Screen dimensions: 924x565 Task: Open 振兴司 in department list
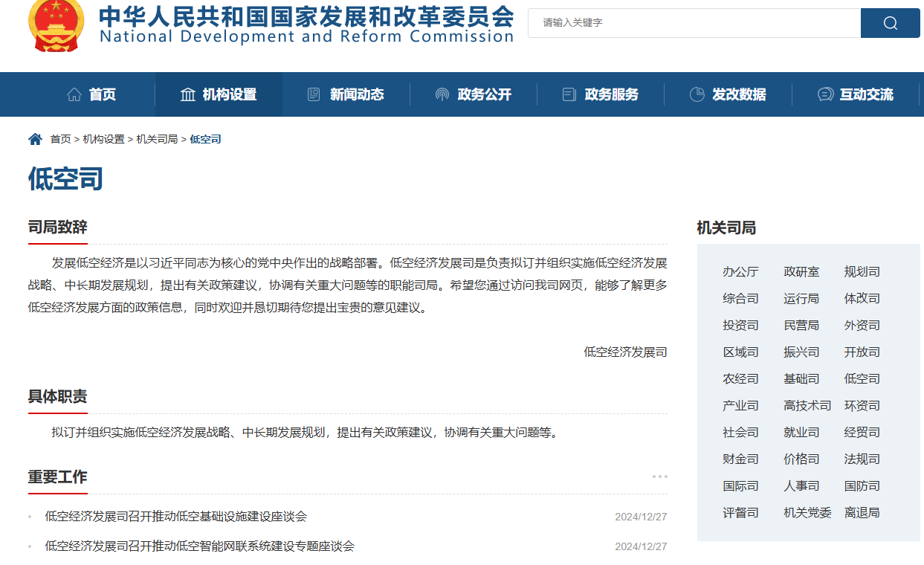tap(801, 352)
